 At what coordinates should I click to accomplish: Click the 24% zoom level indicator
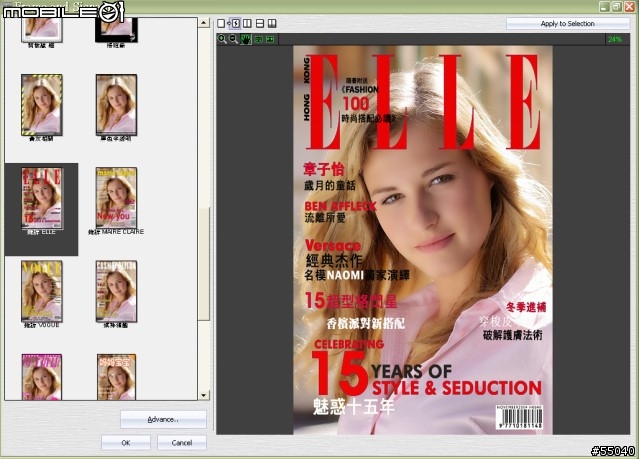[x=615, y=40]
